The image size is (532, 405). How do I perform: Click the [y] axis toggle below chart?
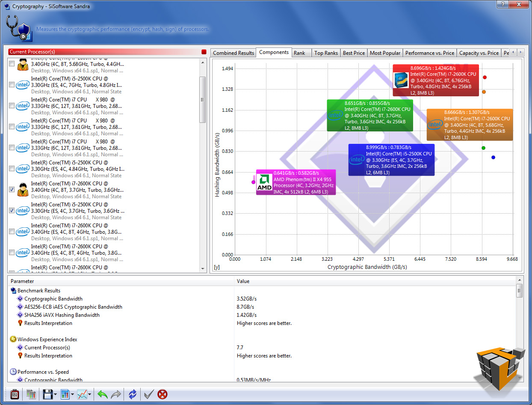tap(217, 268)
